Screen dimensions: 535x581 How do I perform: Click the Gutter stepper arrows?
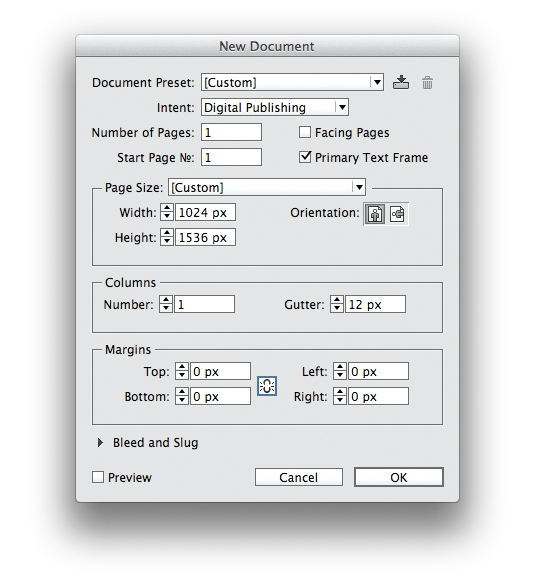(x=337, y=304)
